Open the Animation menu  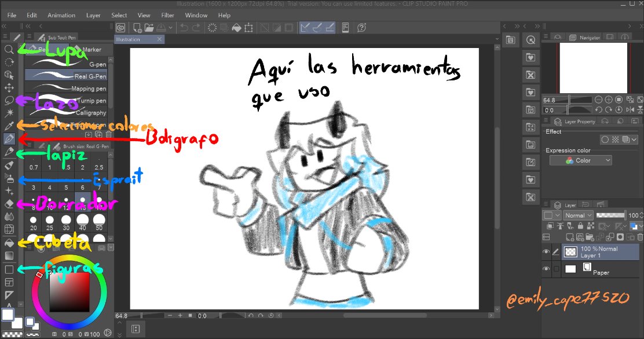point(61,15)
